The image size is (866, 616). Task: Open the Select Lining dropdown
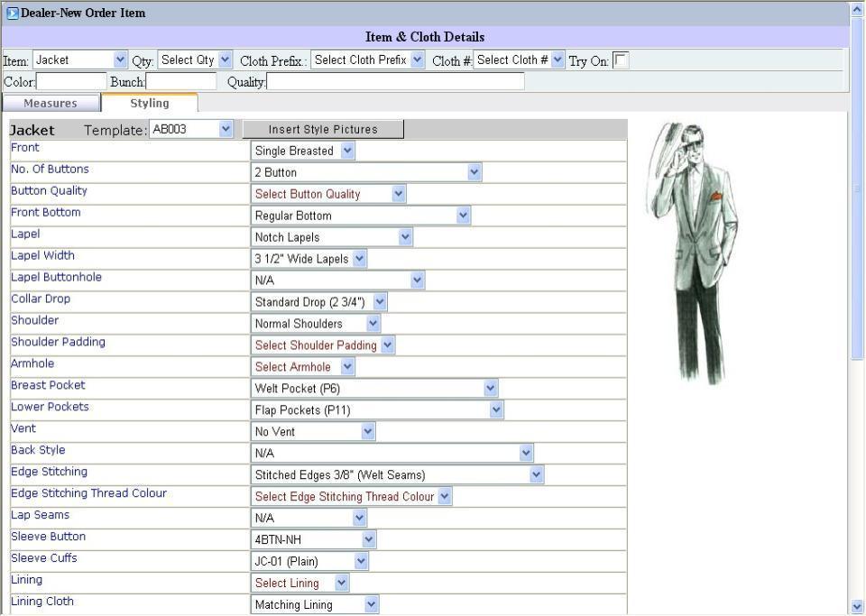pyautogui.click(x=299, y=581)
